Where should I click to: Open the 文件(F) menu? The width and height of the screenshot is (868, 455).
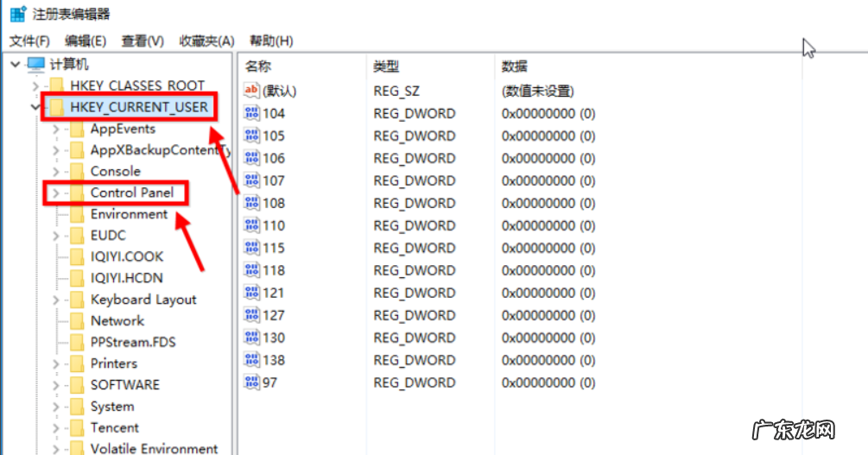click(29, 41)
